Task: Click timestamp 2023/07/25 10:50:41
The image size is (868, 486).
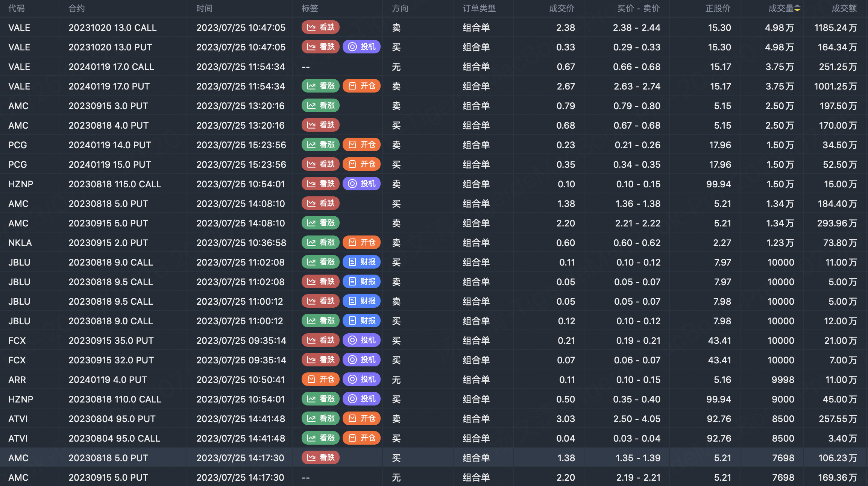Action: 241,380
